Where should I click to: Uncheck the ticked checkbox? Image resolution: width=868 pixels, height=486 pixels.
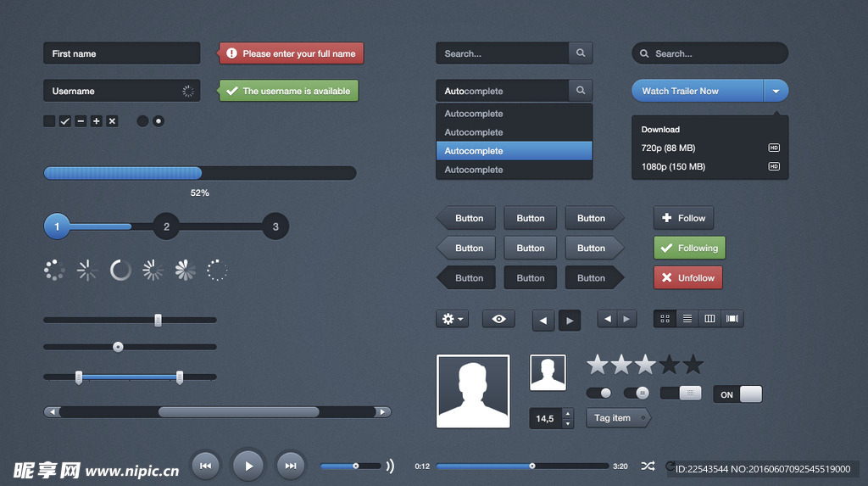[x=64, y=120]
